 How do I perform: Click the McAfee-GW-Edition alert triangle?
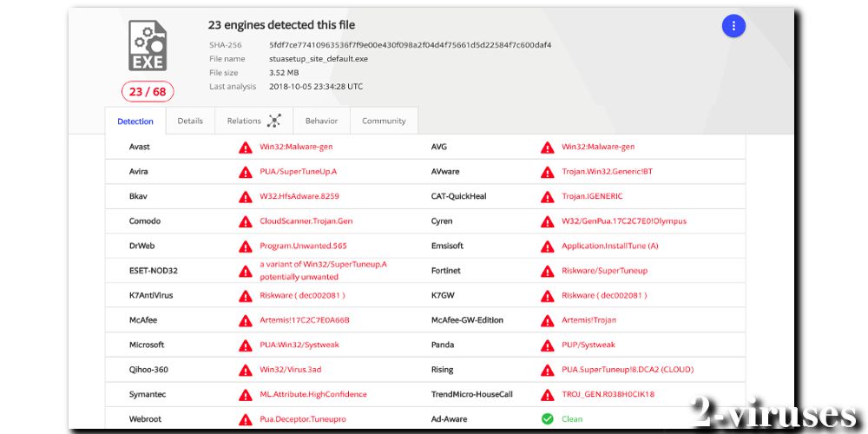pos(548,320)
